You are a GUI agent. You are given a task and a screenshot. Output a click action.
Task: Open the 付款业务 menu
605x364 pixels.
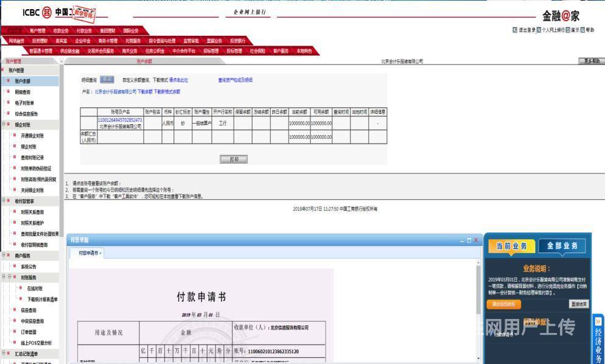[x=84, y=30]
